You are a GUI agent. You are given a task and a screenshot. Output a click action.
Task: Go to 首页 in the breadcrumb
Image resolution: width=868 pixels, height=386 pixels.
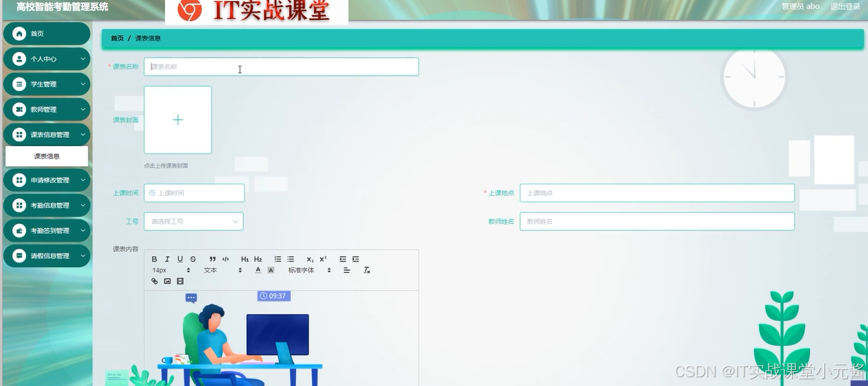(x=117, y=38)
